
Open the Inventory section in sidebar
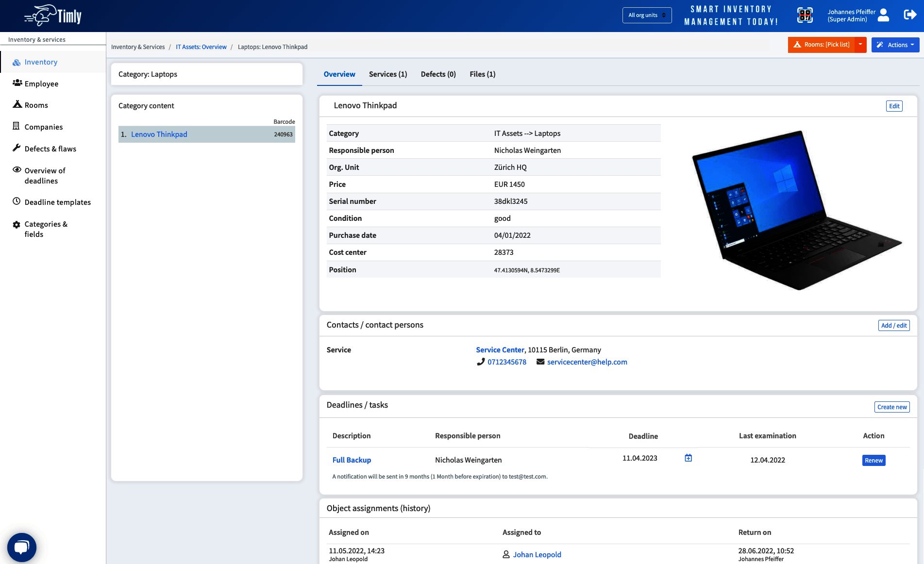(41, 62)
